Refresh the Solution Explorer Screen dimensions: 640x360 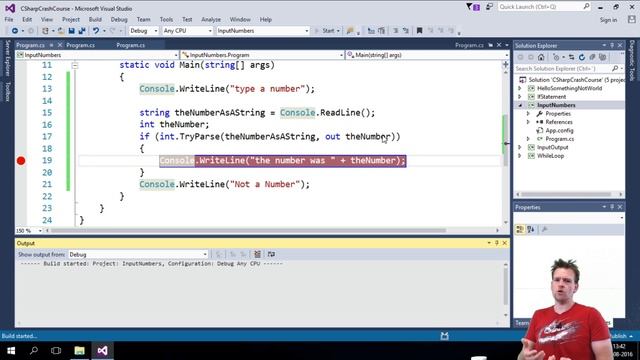(582, 57)
